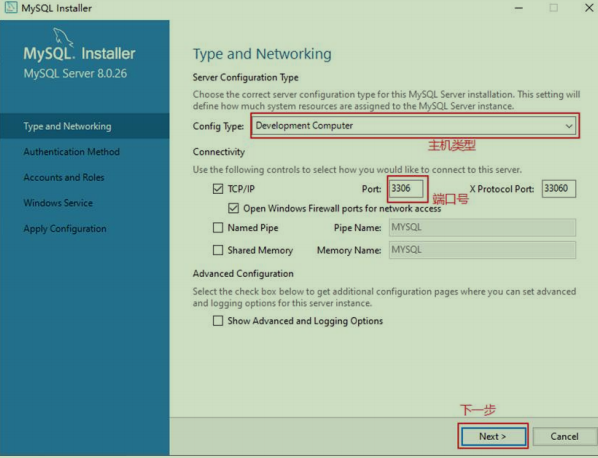Check Show Advanced and Logging Options
598x458 pixels.
point(218,321)
